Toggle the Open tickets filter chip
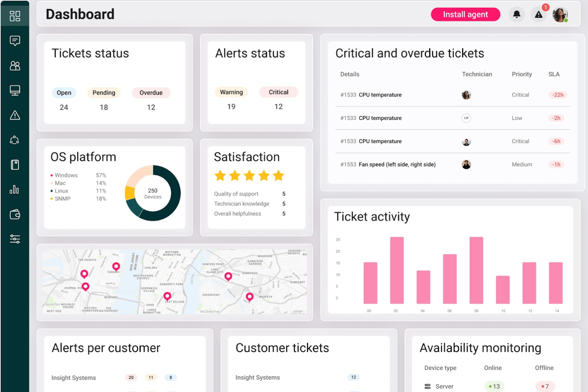This screenshot has height=392, width=588. pyautogui.click(x=64, y=93)
